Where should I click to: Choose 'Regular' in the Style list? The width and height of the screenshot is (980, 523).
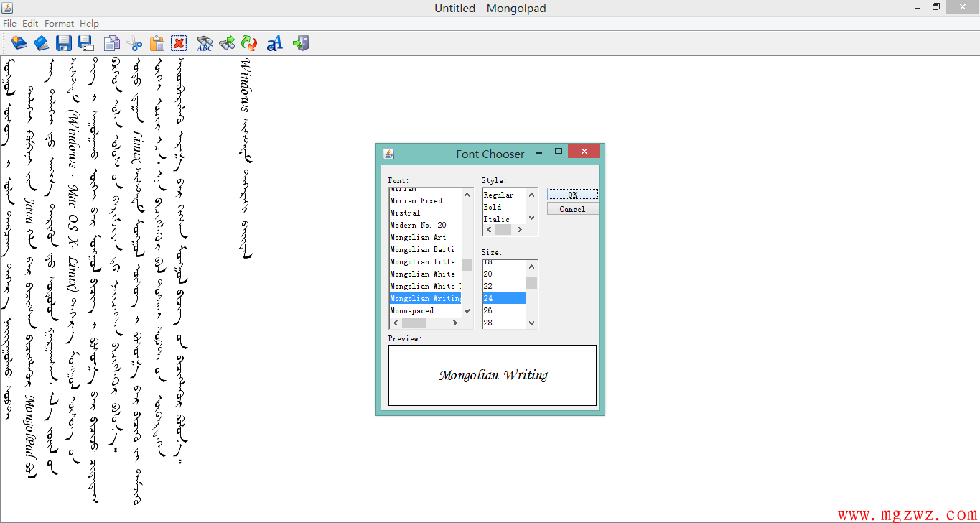[x=504, y=195]
